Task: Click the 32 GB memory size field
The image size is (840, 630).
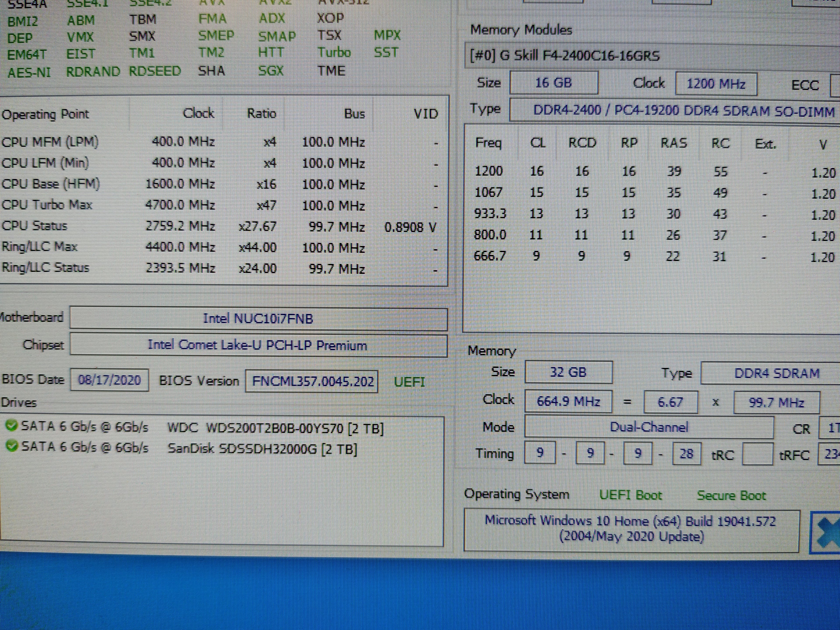Action: pos(568,372)
